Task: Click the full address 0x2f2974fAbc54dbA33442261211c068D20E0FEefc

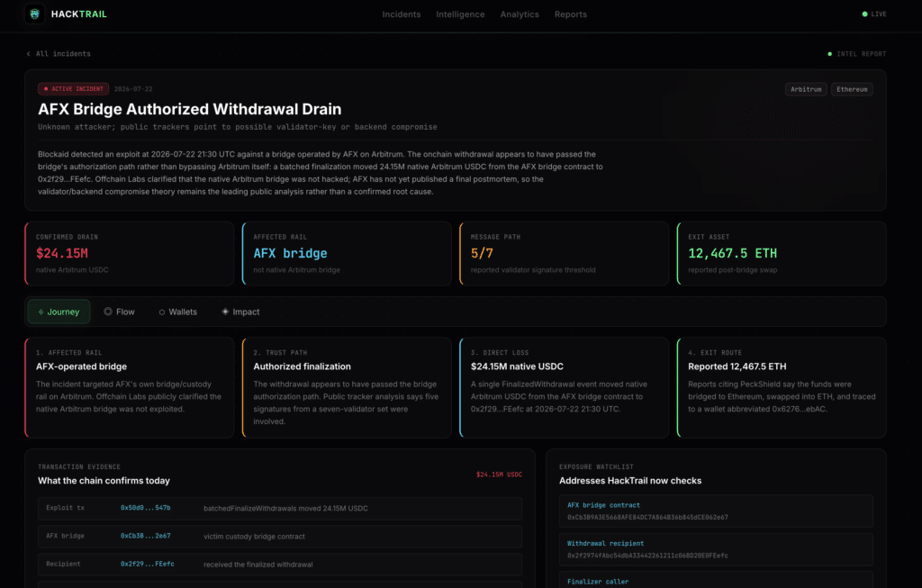Action: point(647,556)
